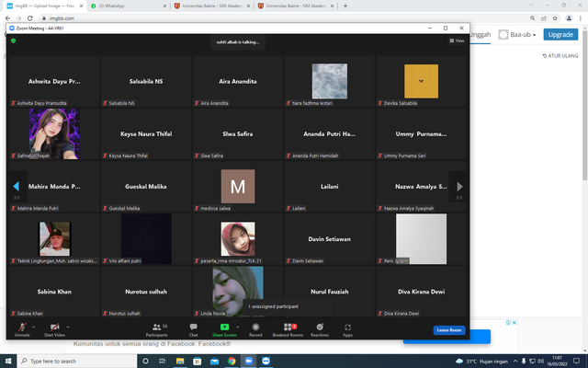This screenshot has width=588, height=368.
Task: Go to next gallery page arrow
Action: [459, 186]
